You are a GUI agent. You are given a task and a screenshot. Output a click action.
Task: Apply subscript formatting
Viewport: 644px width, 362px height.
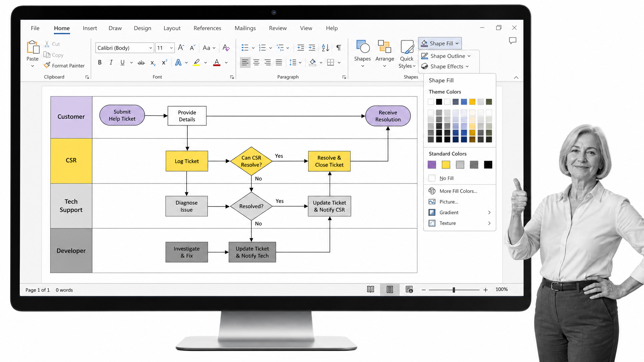pos(153,63)
